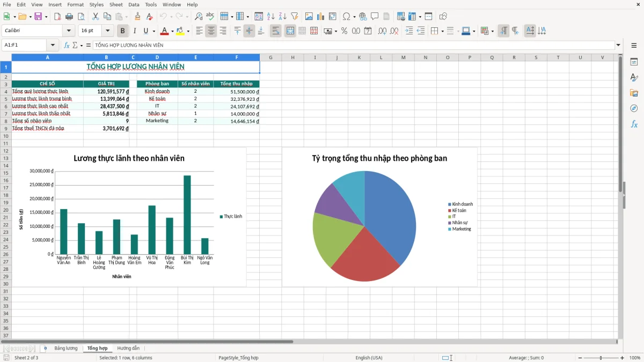The image size is (644, 362).
Task: Format cells as date
Action: 368,31
